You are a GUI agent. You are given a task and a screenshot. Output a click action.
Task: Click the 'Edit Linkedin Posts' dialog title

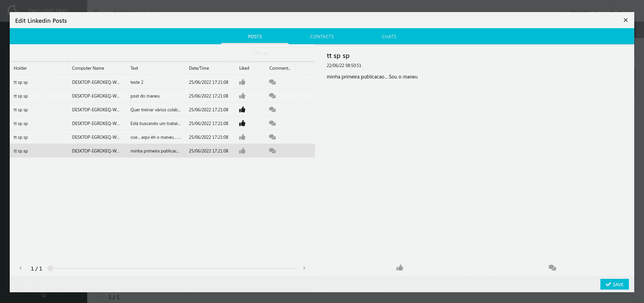click(41, 20)
